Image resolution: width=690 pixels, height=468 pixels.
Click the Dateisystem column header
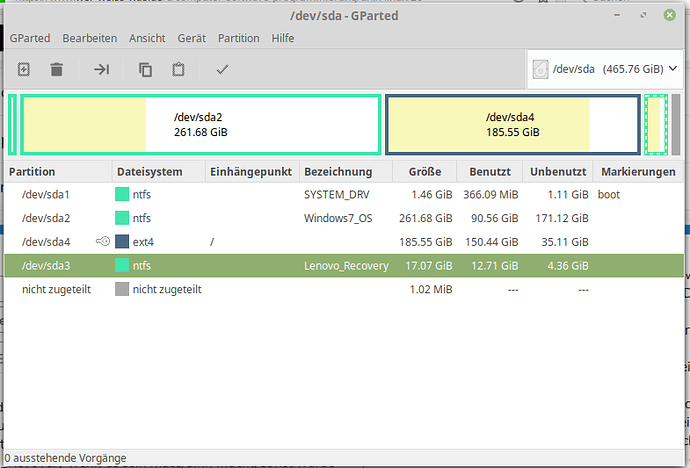pyautogui.click(x=159, y=172)
